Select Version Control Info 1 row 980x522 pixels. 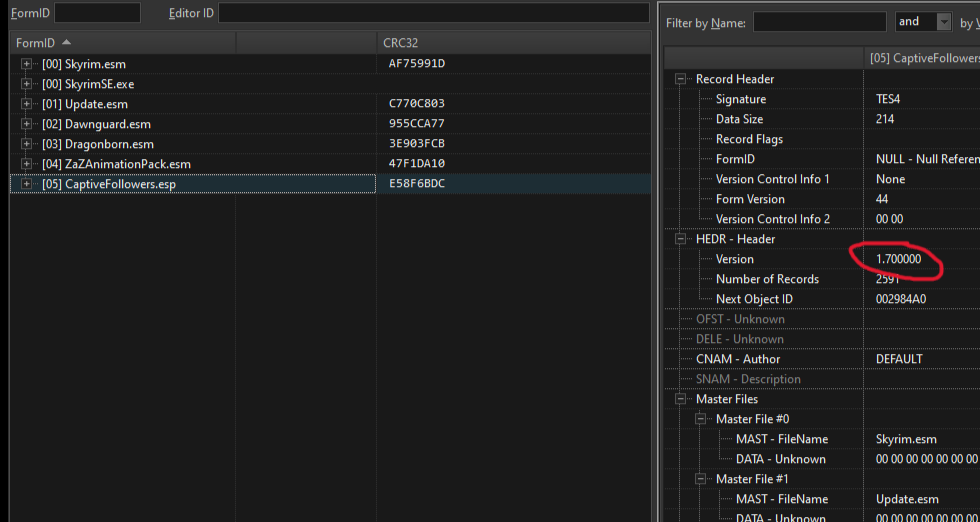pos(822,179)
